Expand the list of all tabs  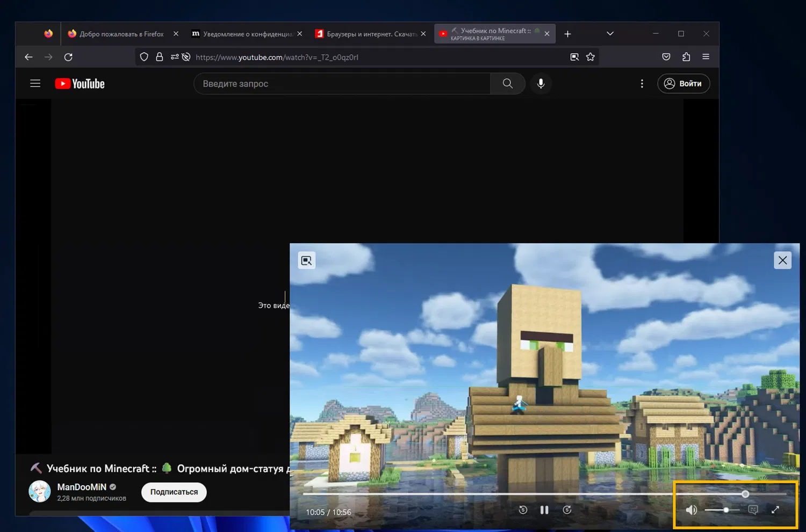tap(610, 34)
